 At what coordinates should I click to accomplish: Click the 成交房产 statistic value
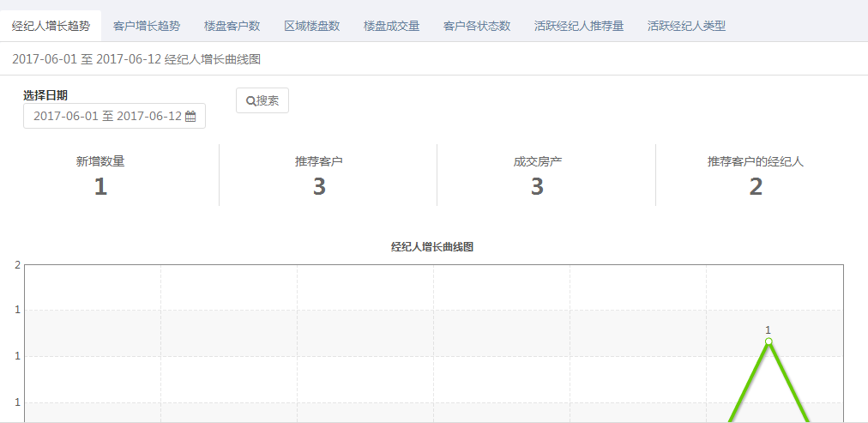[x=537, y=186]
